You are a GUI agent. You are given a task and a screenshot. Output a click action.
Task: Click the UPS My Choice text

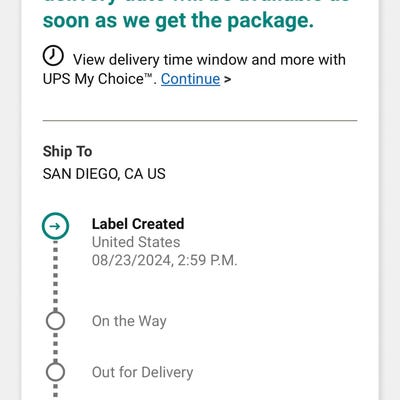[98, 79]
